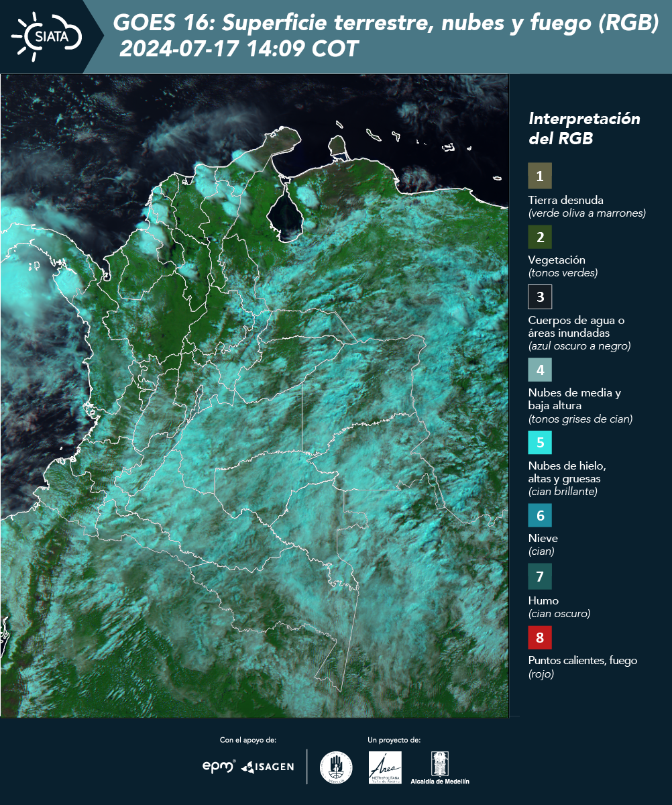The image size is (672, 805).
Task: Select swatch 3 for Cuerpos de agua
Action: 540,297
